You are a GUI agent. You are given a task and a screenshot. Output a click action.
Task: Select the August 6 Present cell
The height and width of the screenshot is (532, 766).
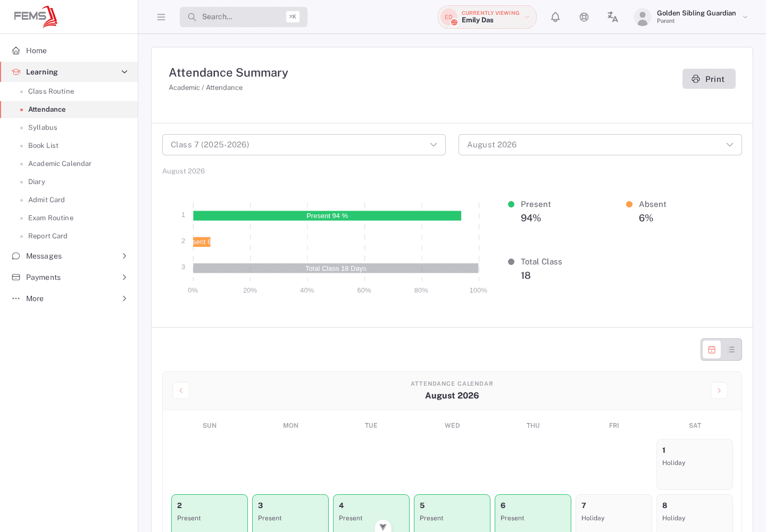pyautogui.click(x=533, y=513)
